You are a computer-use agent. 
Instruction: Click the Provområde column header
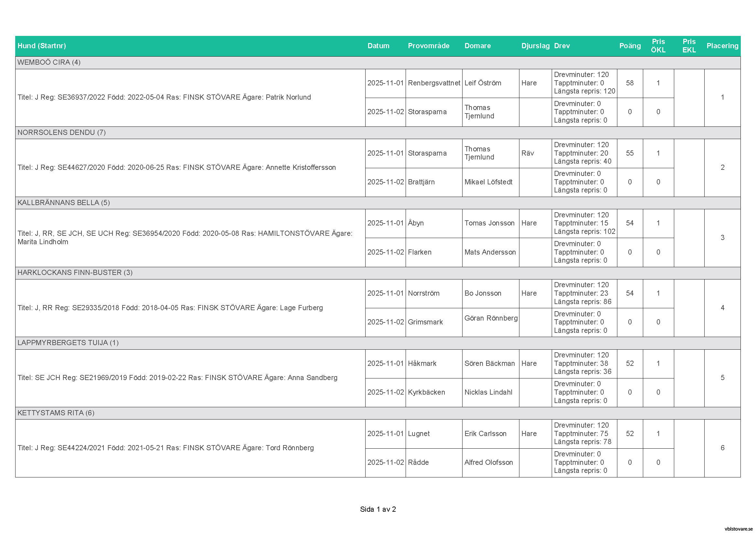[428, 46]
